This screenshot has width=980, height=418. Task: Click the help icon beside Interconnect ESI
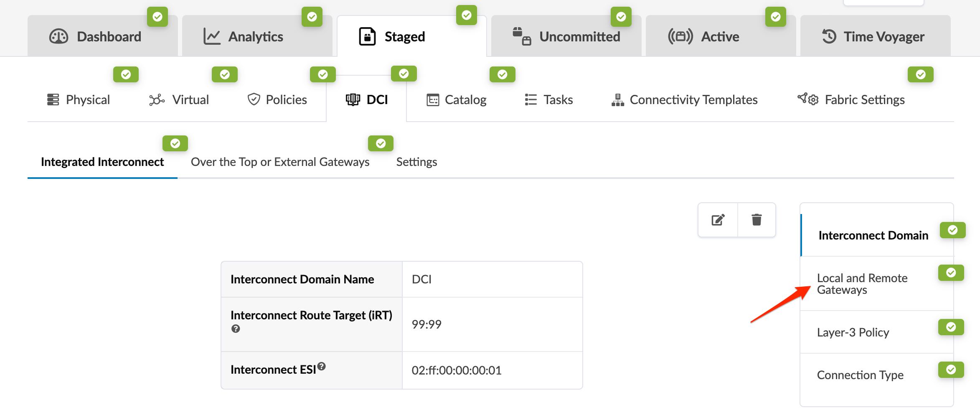pyautogui.click(x=321, y=366)
